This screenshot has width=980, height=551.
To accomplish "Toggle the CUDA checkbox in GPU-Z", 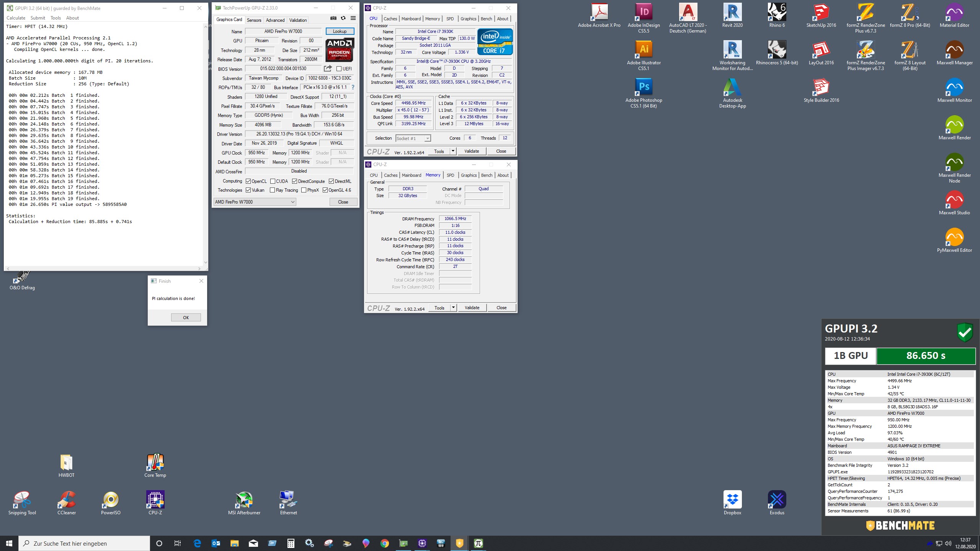I will (x=273, y=181).
